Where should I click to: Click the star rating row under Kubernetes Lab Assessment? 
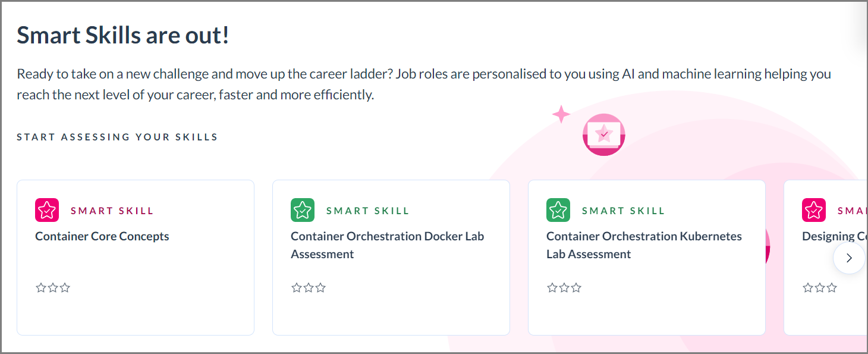coord(564,287)
